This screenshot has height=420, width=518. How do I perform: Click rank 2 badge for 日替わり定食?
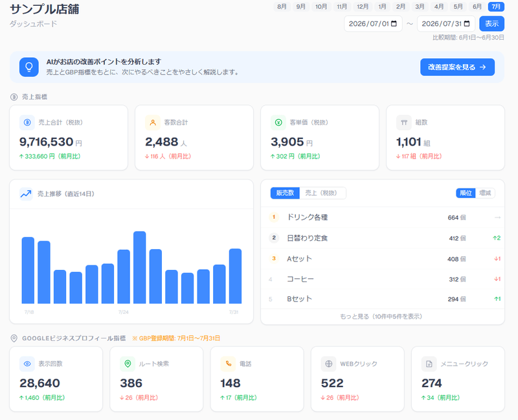pyautogui.click(x=274, y=238)
